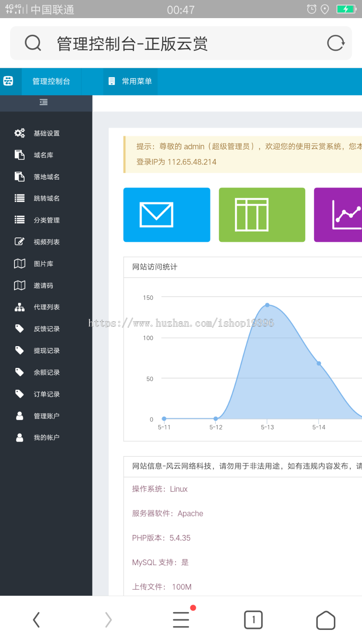Open 图片库 sidebar entry

click(x=43, y=264)
